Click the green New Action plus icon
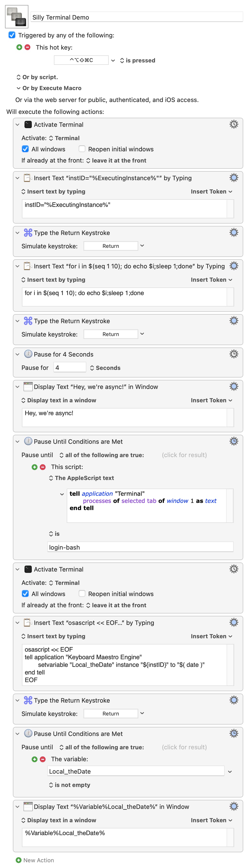248x868 pixels. coord(19,860)
